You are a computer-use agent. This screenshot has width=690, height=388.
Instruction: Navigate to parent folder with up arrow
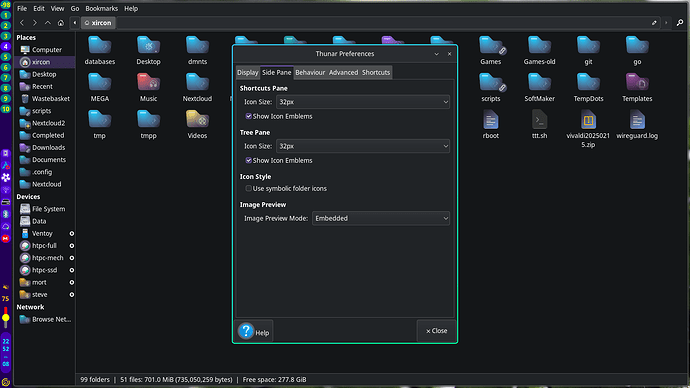click(48, 23)
